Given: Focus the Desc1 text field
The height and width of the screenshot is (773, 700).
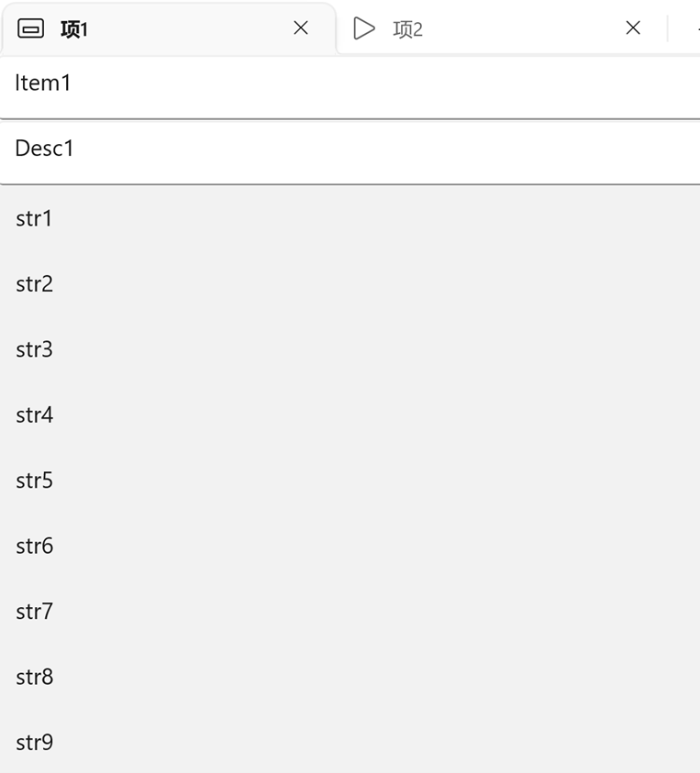Looking at the screenshot, I should tap(350, 153).
